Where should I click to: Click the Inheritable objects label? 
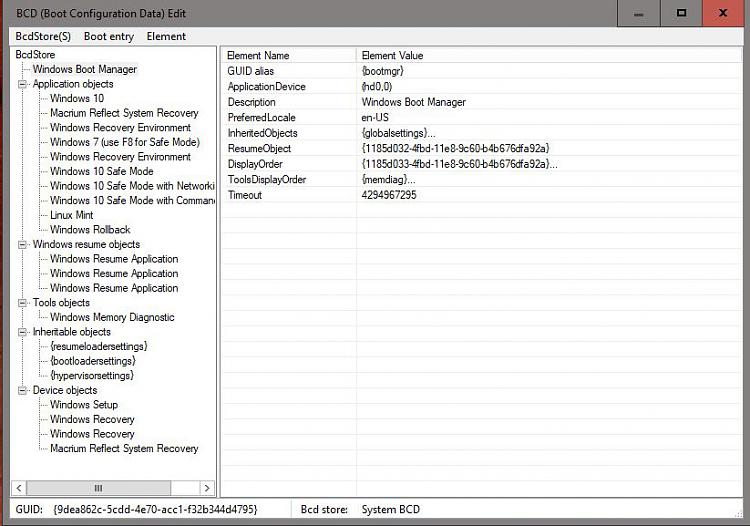71,332
